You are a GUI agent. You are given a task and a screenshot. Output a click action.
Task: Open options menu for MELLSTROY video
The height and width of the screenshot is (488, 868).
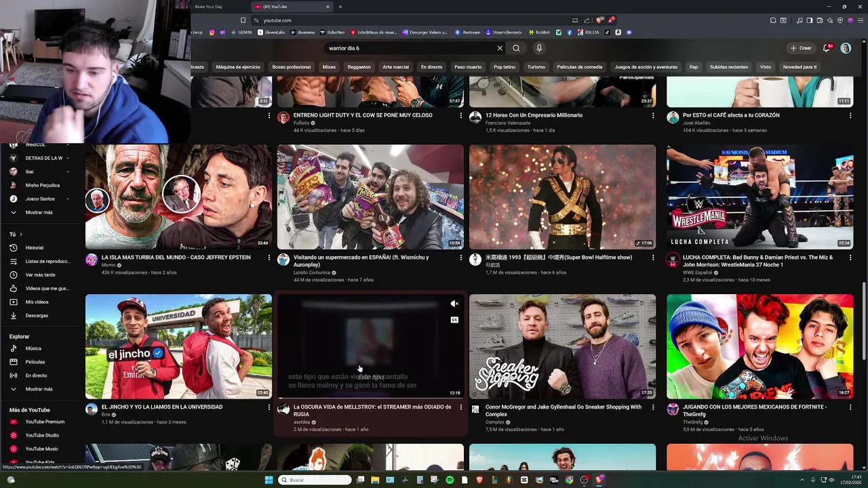(461, 407)
